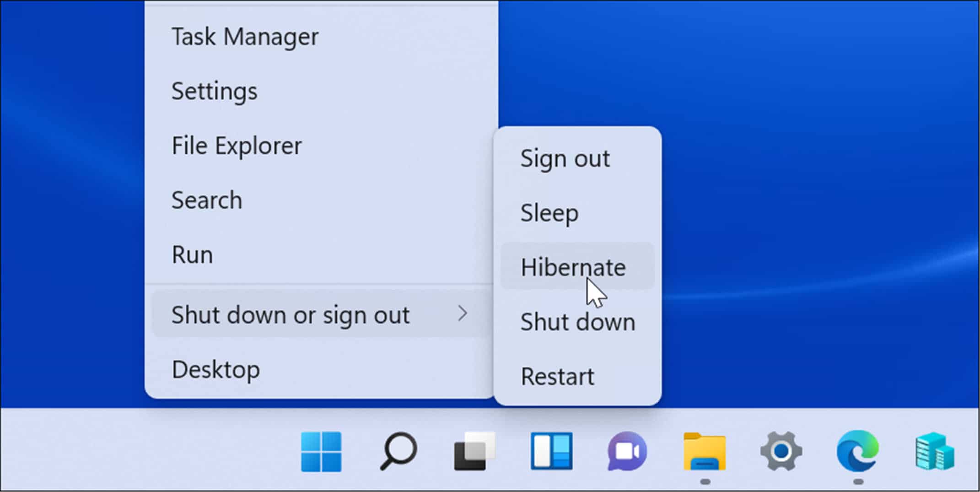Put the PC to Sleep

coord(549,212)
